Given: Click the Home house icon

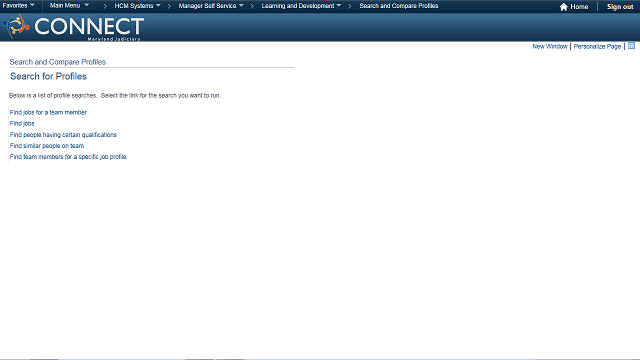Looking at the screenshot, I should 564,7.
